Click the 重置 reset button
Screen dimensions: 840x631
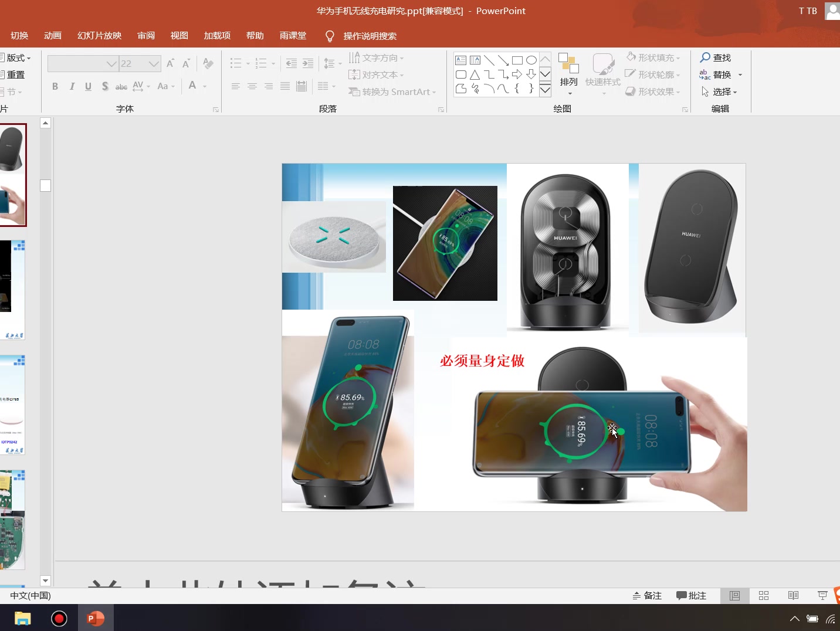point(13,74)
